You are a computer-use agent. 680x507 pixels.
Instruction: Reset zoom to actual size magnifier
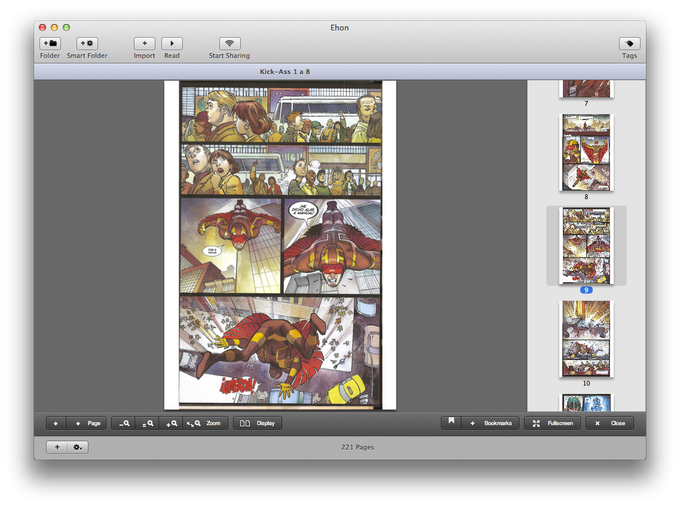coord(147,423)
